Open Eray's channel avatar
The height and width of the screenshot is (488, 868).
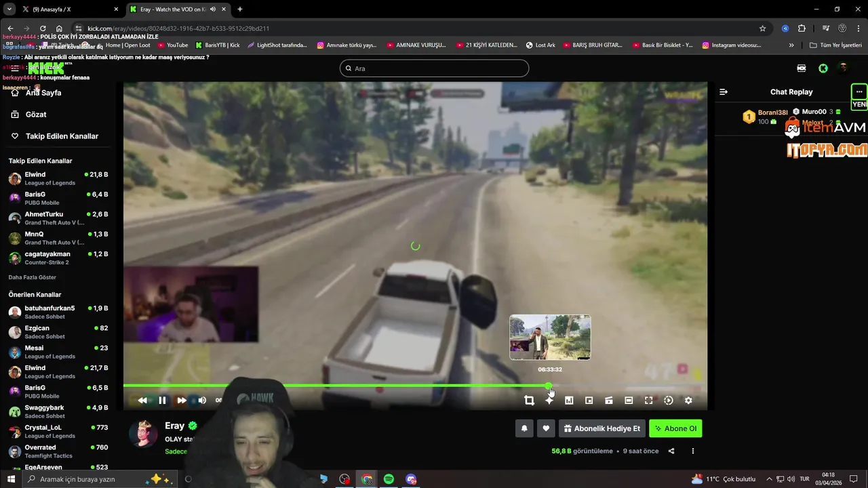[143, 434]
